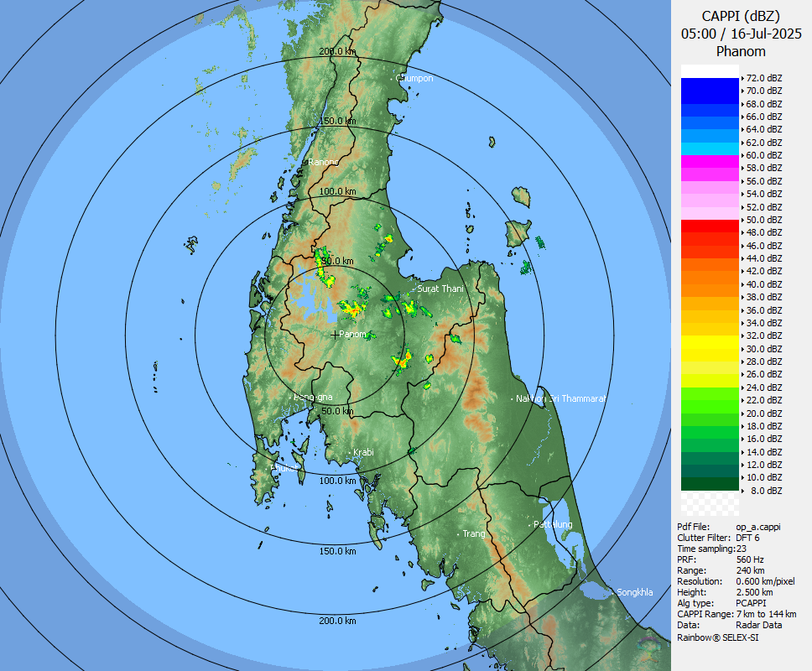Click the CAPPI (dBZ) title text
This screenshot has width=812, height=671.
tap(741, 16)
